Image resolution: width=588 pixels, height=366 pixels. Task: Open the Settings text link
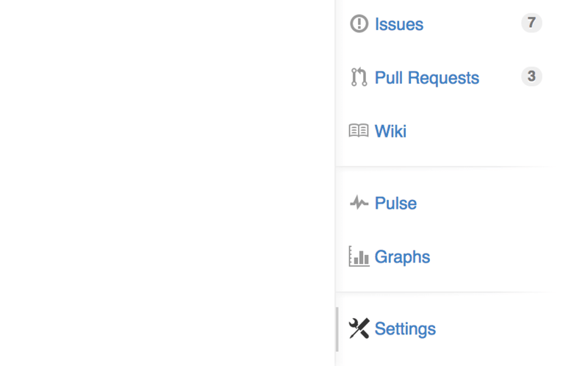point(405,329)
